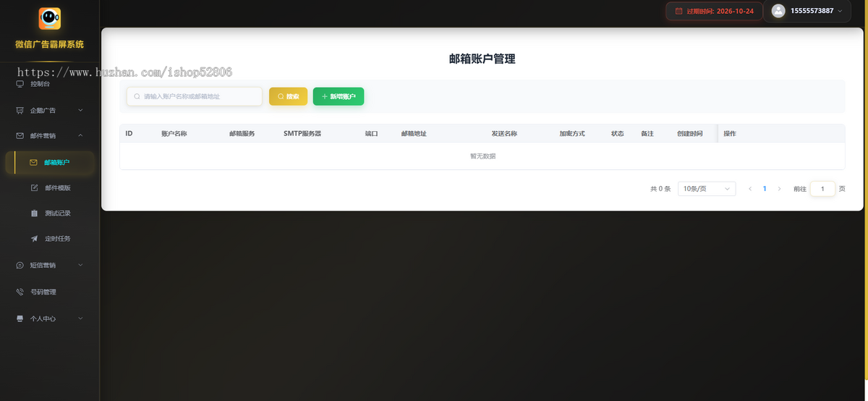Image resolution: width=868 pixels, height=401 pixels.
Task: Open 邮件模版 menu item
Action: [x=50, y=187]
